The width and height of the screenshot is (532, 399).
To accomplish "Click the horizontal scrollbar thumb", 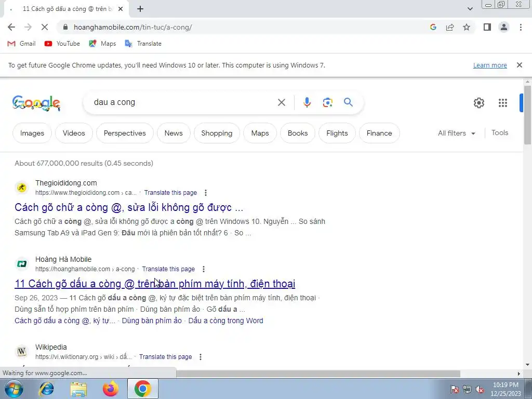I will click(x=318, y=374).
